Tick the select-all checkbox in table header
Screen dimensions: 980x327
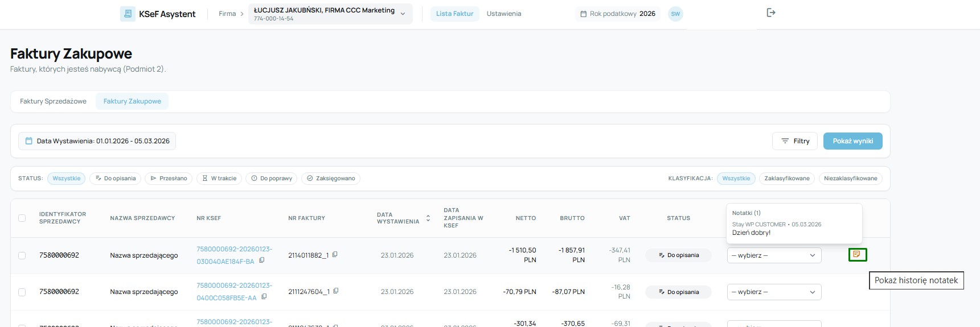(x=22, y=218)
